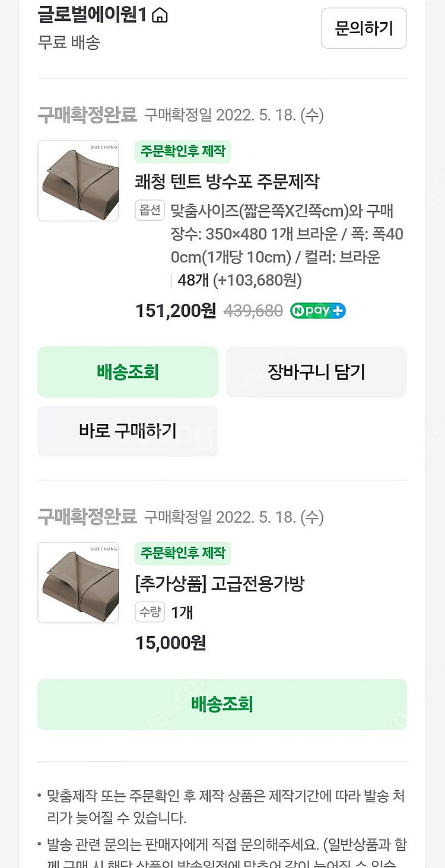Tap 배송조회 for the 고급전용가방 item
Image resolution: width=445 pixels, height=868 pixels.
pos(222,704)
